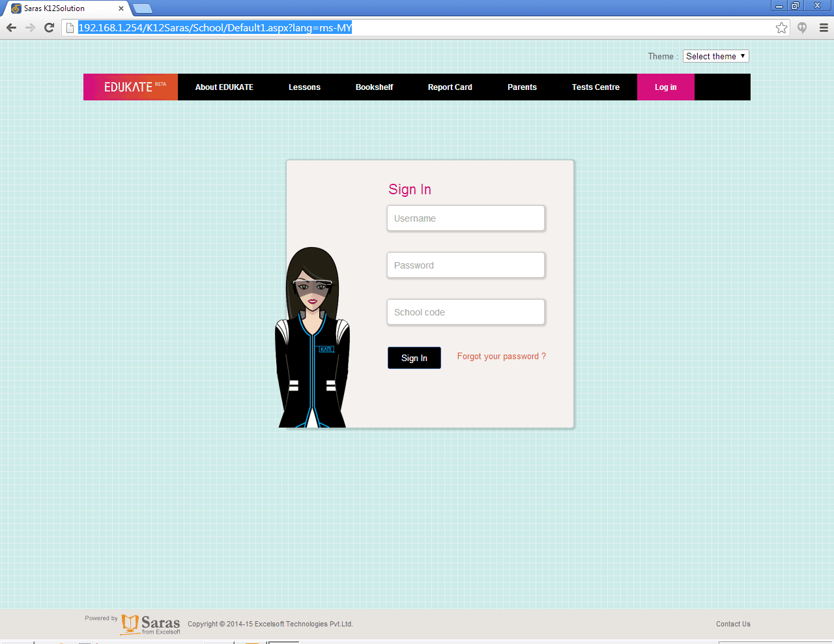The image size is (834, 644).
Task: Go to the Parents menu item
Action: point(522,87)
